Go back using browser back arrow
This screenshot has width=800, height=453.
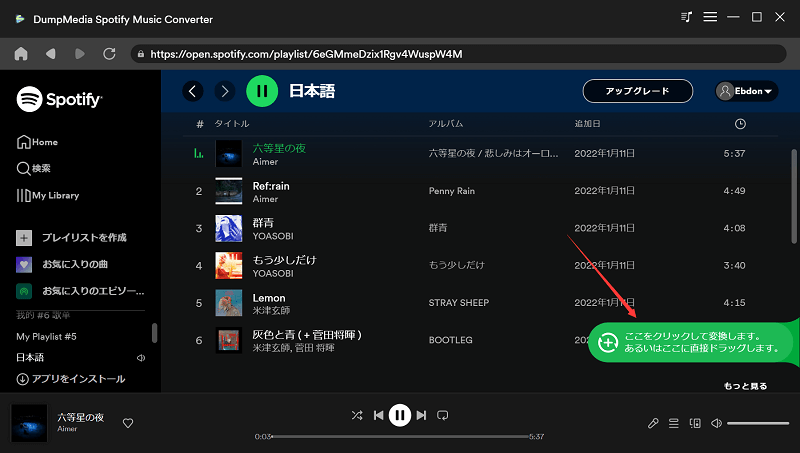pos(51,54)
